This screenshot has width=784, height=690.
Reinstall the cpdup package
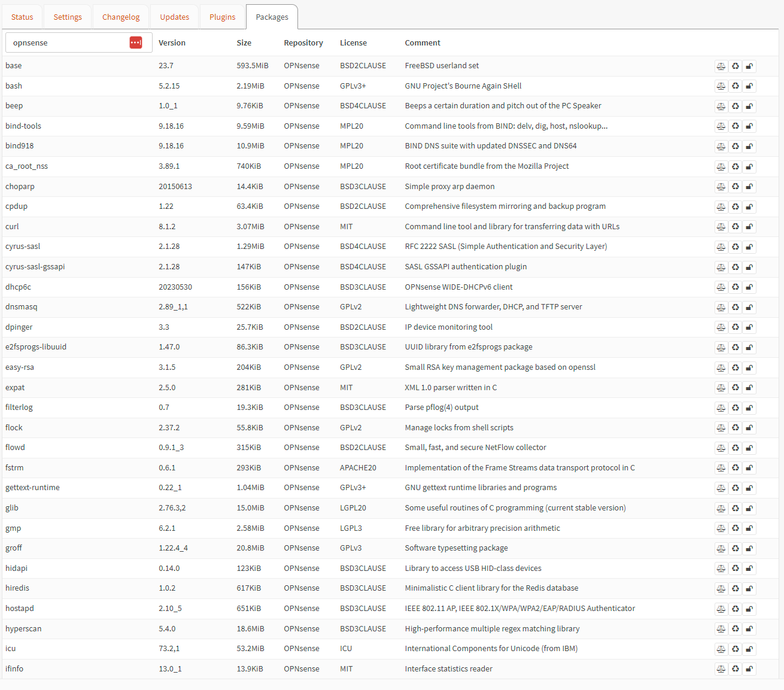735,207
